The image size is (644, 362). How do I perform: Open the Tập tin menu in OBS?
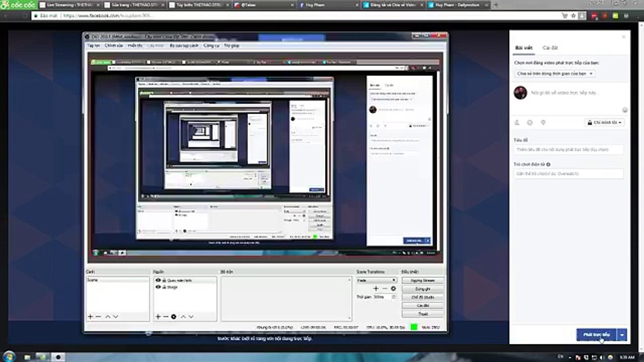click(94, 45)
